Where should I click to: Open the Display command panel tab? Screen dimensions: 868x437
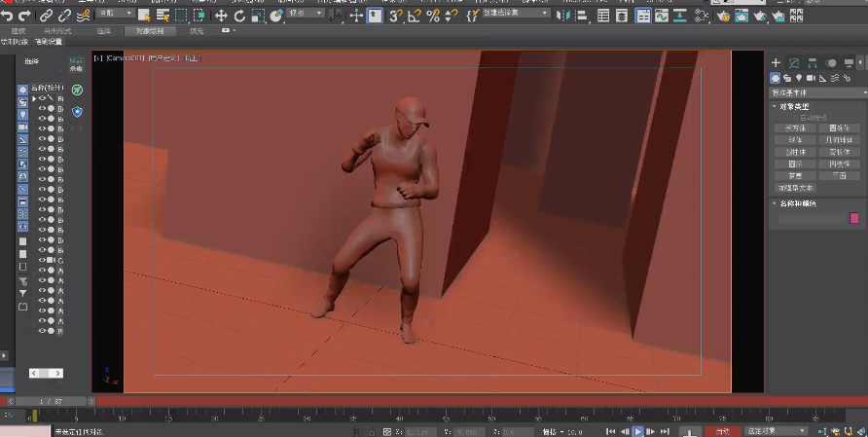point(849,62)
